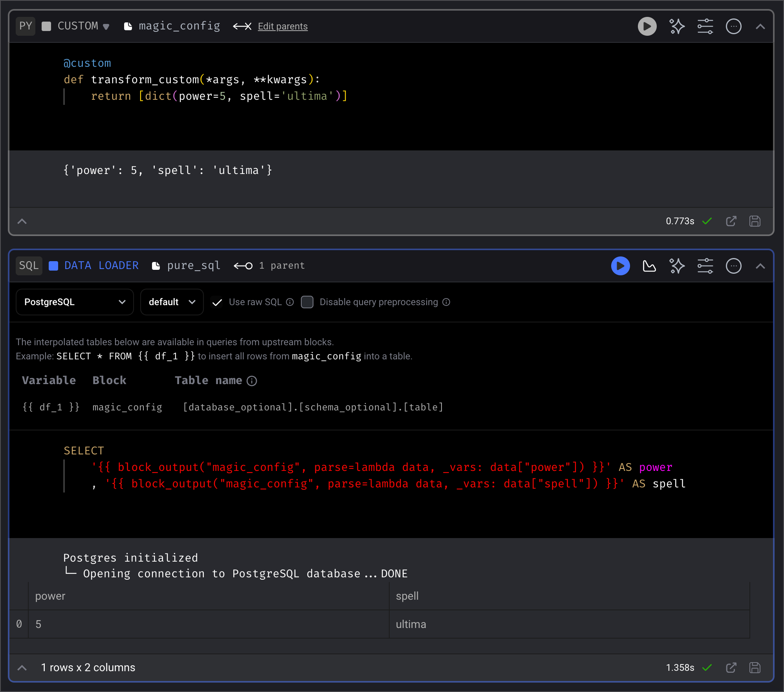
Task: Click the @custom decorator line
Action: [87, 63]
